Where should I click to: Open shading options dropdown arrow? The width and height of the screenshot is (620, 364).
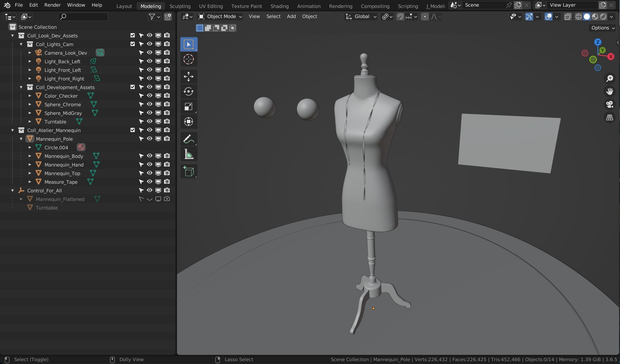[x=612, y=17]
